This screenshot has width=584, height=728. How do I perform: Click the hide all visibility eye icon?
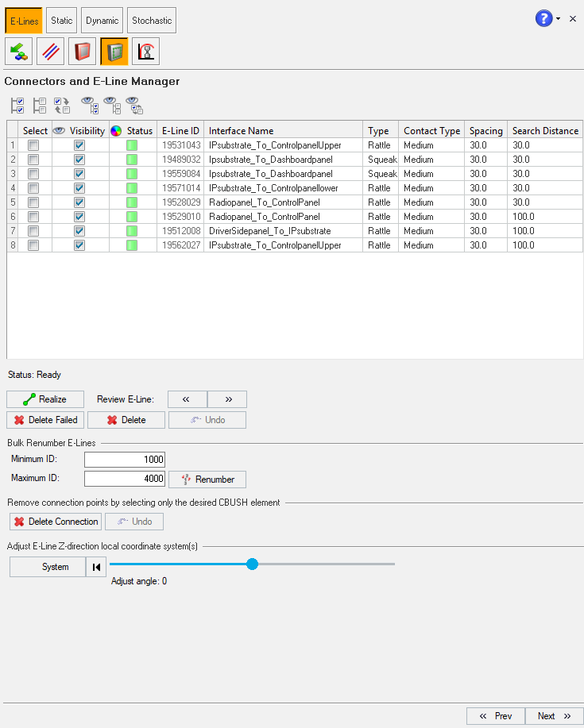click(112, 106)
